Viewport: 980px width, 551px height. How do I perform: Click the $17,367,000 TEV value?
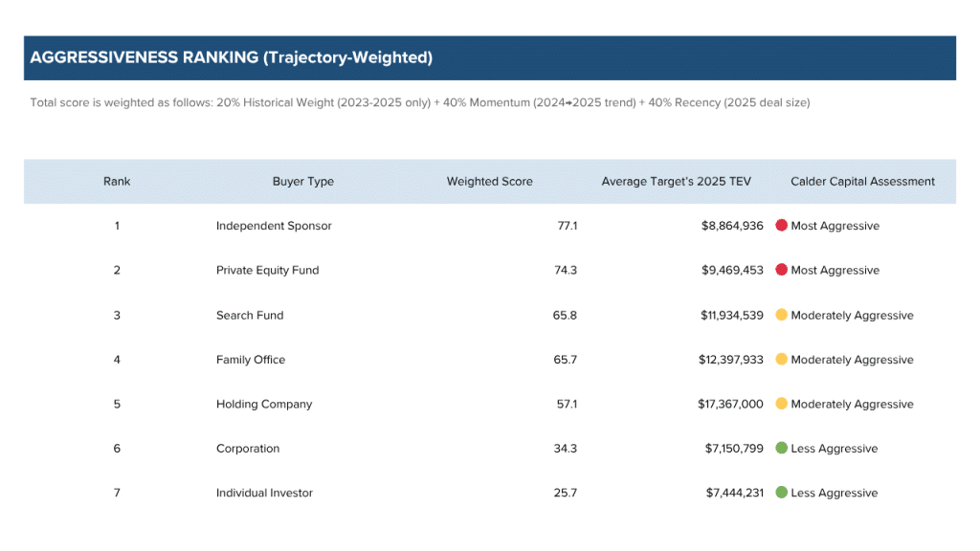click(x=730, y=404)
